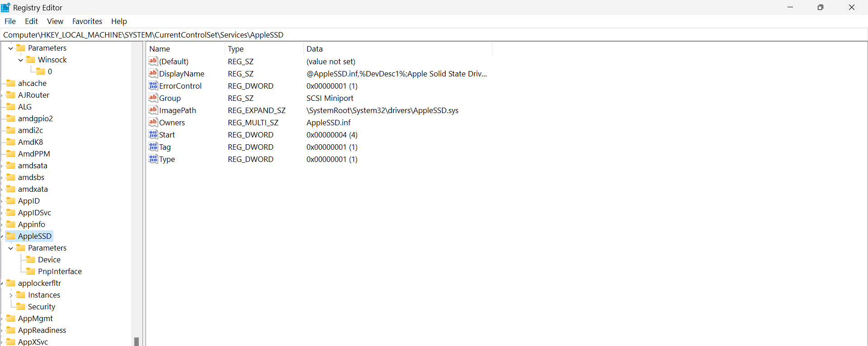
Task: Click the tree pane vertical scrollbar thumb
Action: click(x=137, y=341)
